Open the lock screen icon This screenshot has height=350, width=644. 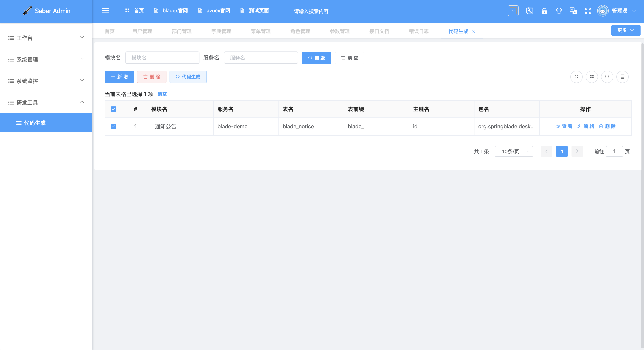coord(544,11)
